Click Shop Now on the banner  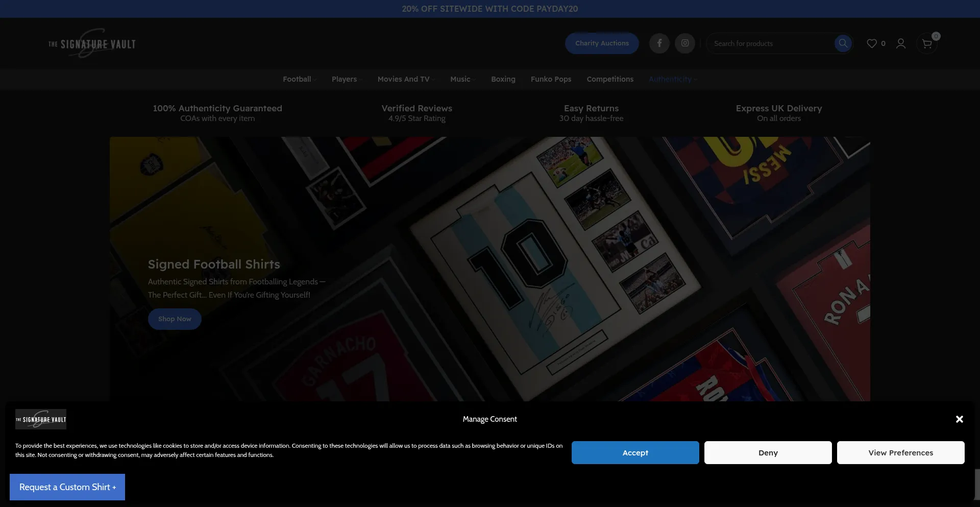click(175, 319)
